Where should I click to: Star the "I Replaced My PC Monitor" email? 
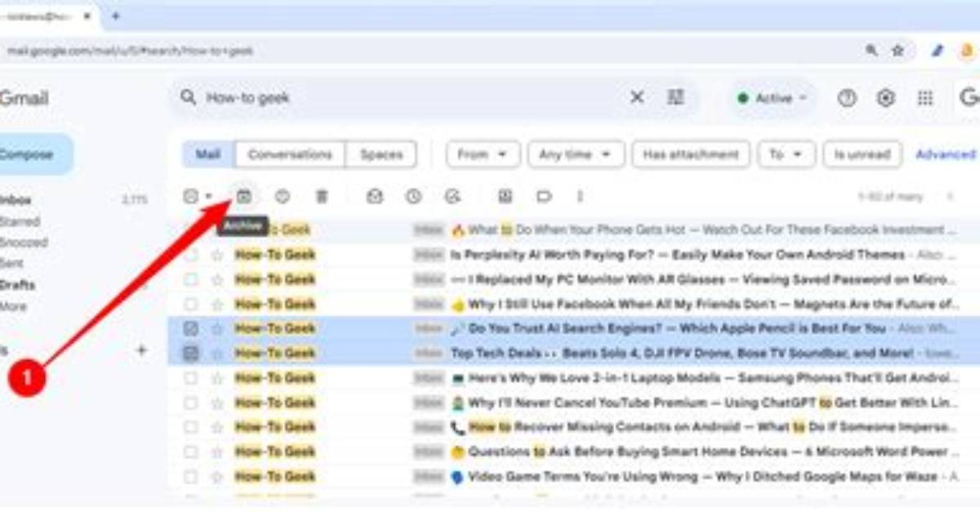(x=217, y=279)
